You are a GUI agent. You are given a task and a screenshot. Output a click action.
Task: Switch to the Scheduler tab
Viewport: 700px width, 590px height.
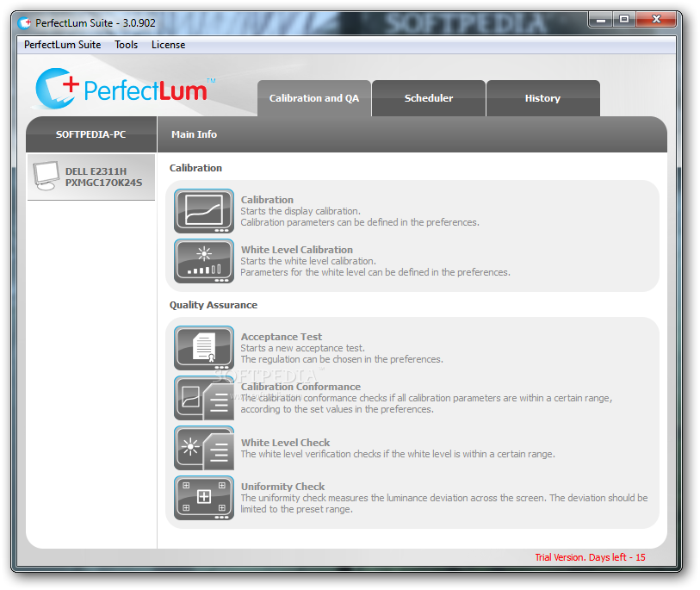point(429,98)
